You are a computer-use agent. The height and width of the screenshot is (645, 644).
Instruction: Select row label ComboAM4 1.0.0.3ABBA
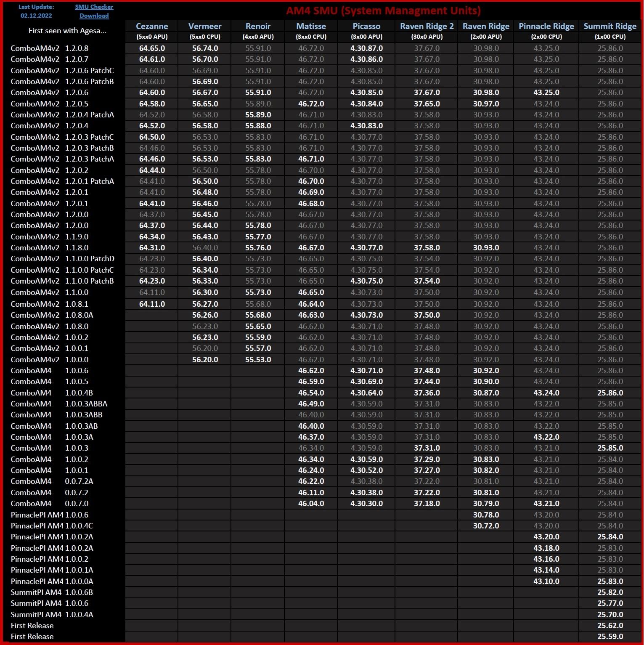click(x=59, y=403)
